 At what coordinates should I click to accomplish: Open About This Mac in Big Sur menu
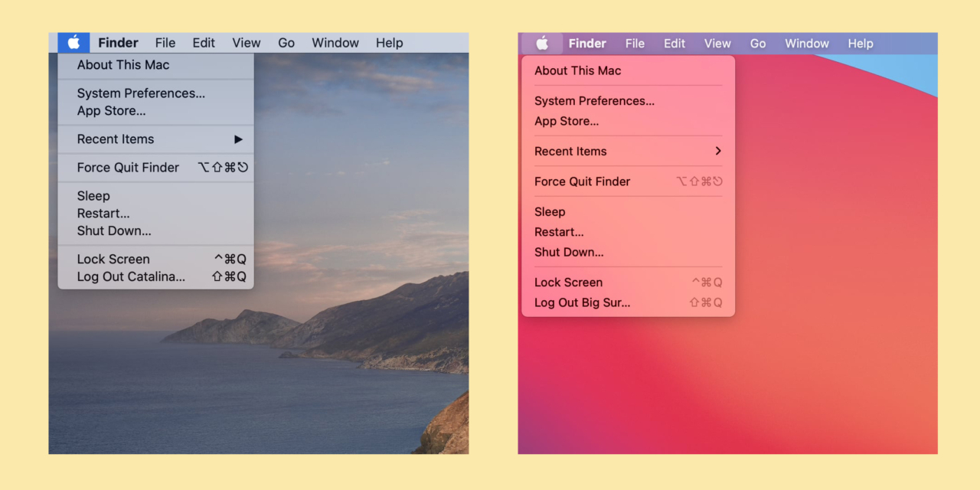pos(577,70)
